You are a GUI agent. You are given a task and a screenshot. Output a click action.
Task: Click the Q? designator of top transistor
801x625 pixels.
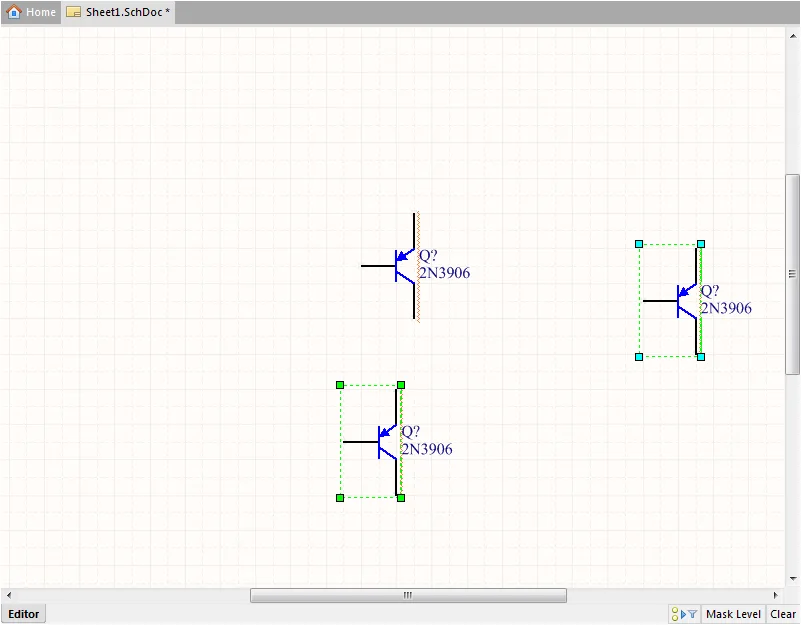(428, 256)
